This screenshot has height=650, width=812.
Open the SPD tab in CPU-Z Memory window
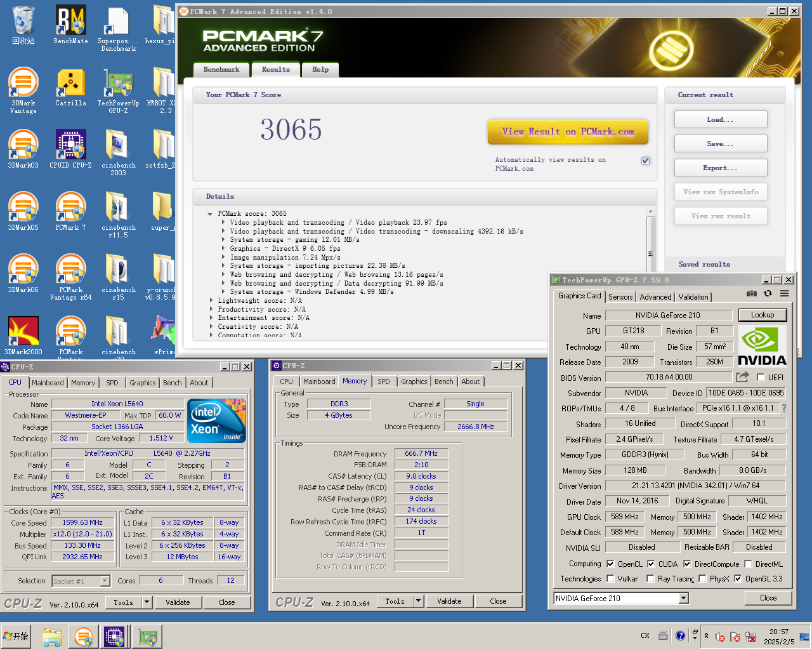click(x=384, y=381)
